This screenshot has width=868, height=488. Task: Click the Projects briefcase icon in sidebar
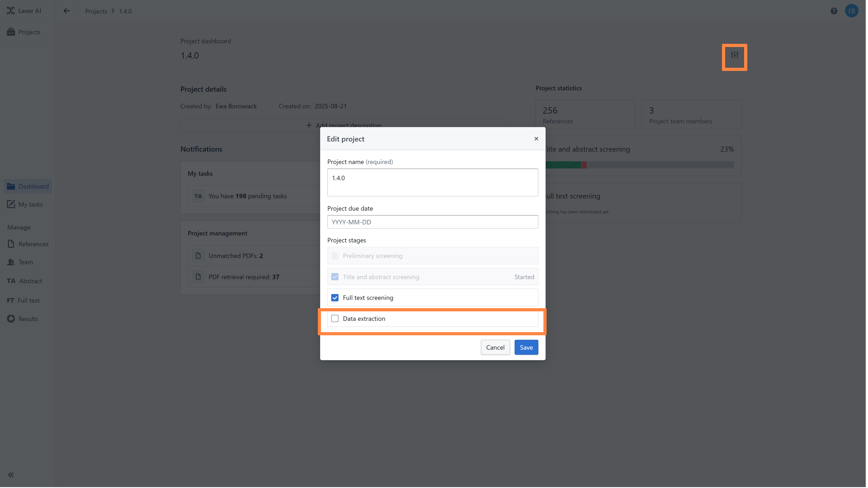(11, 32)
